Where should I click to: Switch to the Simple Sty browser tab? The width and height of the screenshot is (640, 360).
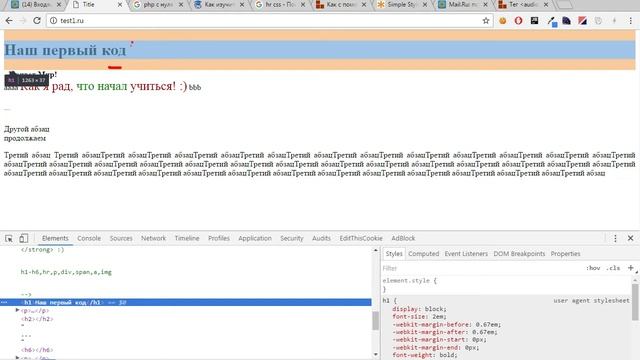[402, 5]
